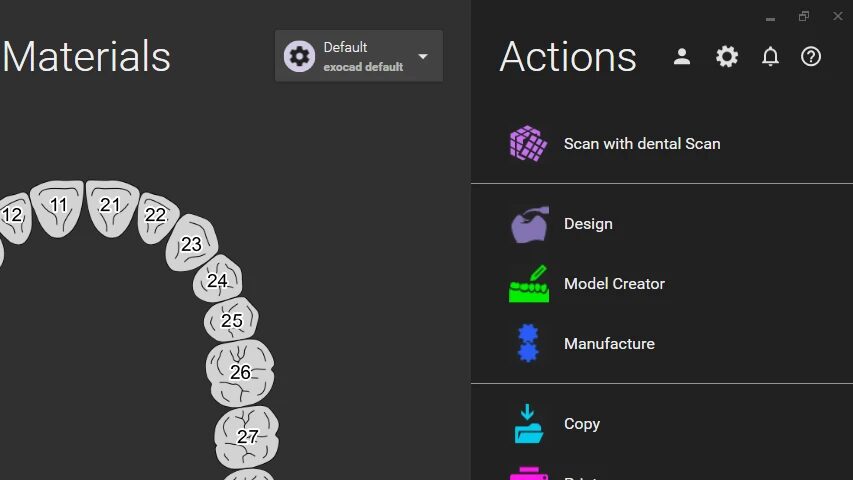Toggle tooth 26 molar selection
The height and width of the screenshot is (480, 853).
(240, 373)
